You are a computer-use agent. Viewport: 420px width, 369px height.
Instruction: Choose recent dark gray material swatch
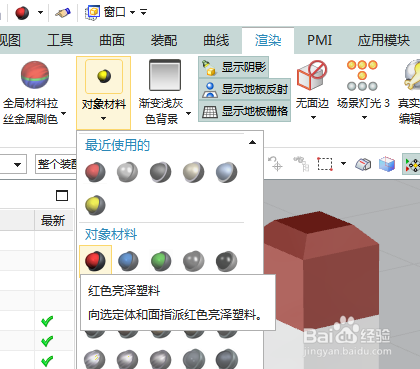(160, 172)
